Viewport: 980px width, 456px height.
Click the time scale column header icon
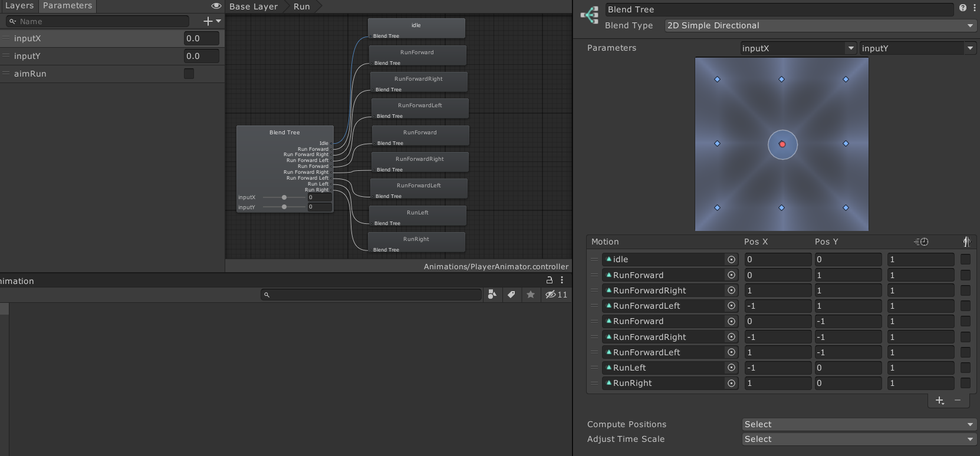click(x=921, y=242)
